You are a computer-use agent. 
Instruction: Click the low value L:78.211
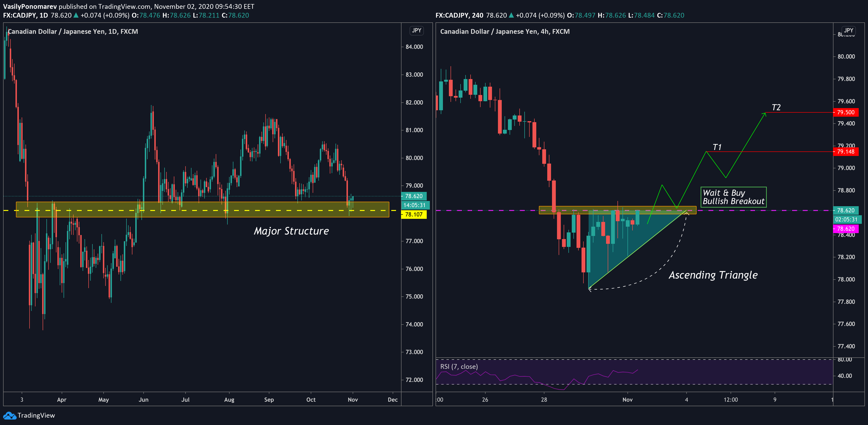pos(206,15)
